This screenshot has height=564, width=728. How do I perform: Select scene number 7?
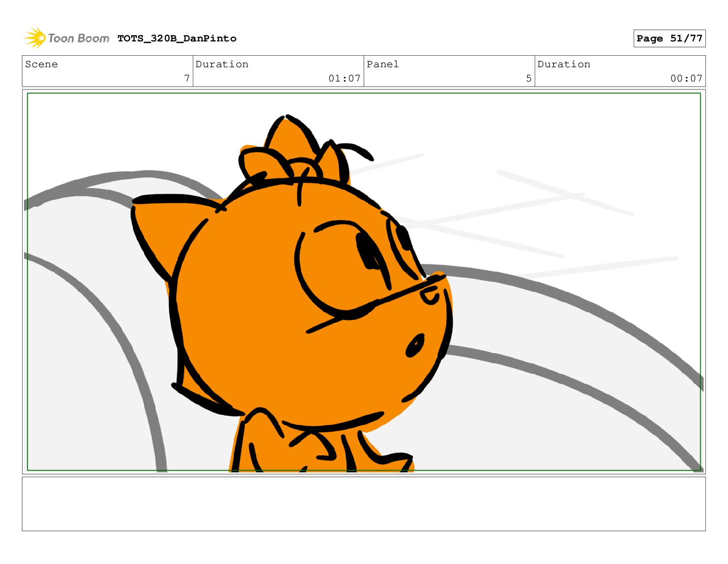[187, 78]
